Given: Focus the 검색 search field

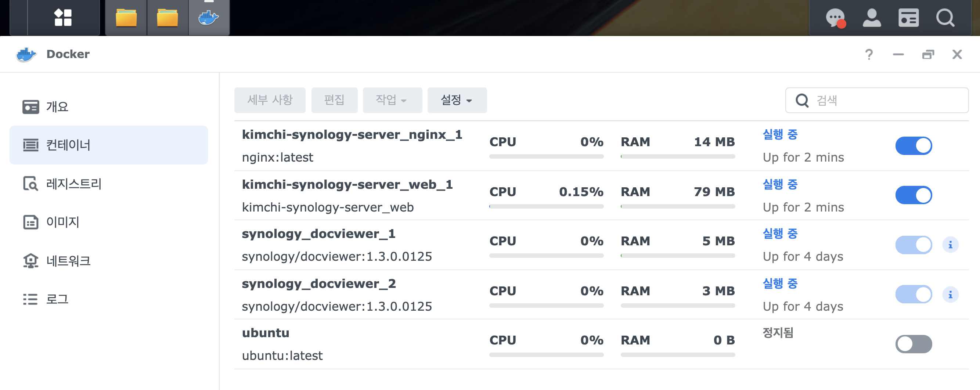Looking at the screenshot, I should [x=877, y=101].
